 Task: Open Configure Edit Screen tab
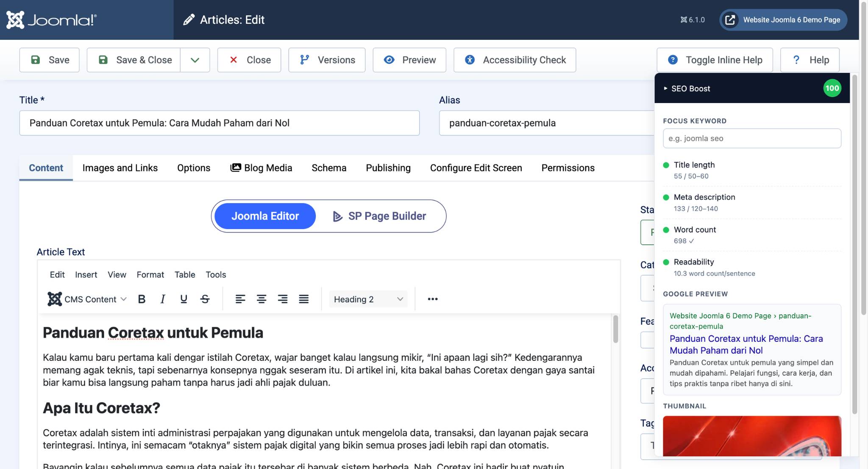tap(476, 168)
